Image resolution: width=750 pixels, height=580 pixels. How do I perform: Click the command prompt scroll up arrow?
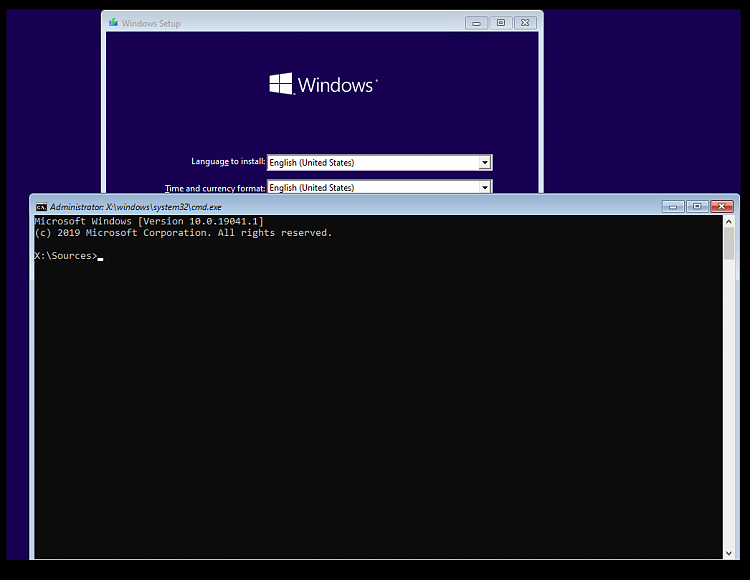pos(728,221)
